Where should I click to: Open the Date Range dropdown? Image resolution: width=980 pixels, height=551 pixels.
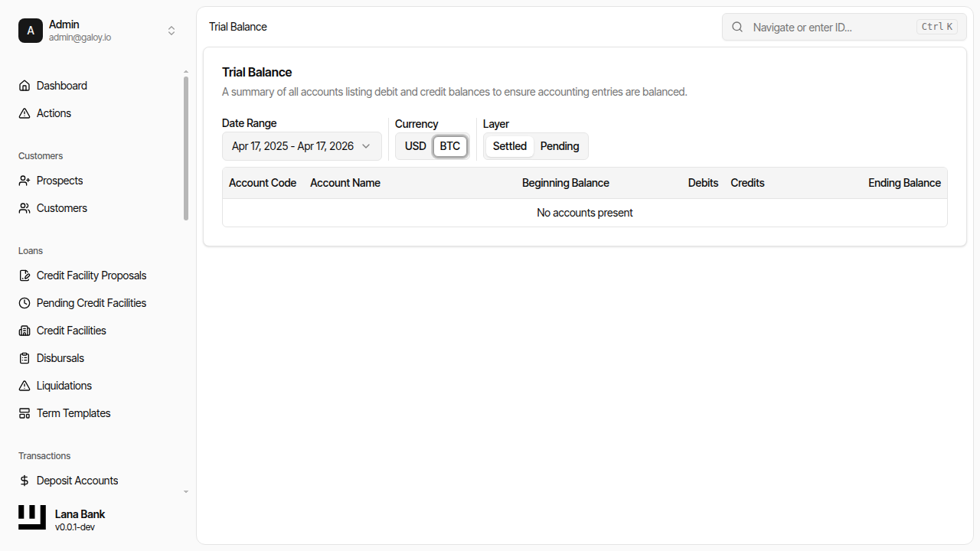(x=301, y=145)
